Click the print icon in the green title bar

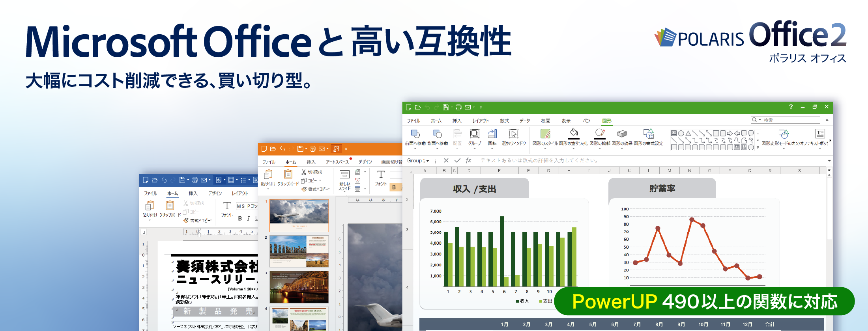pos(458,107)
